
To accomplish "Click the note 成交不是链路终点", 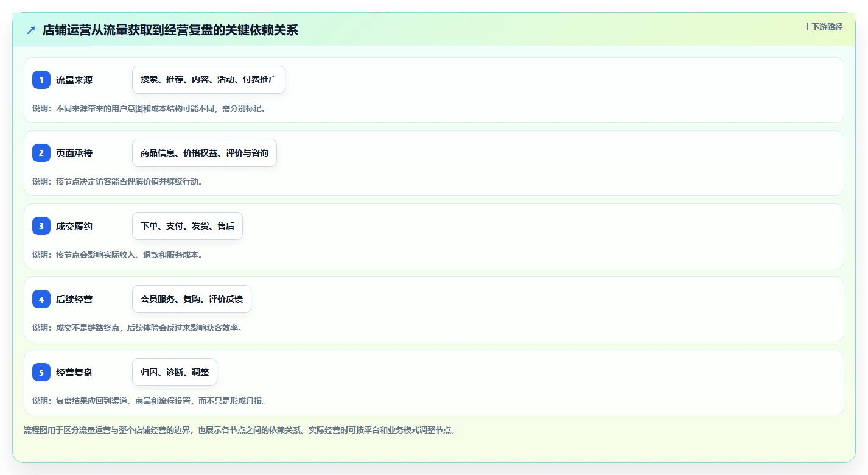I will coord(137,328).
